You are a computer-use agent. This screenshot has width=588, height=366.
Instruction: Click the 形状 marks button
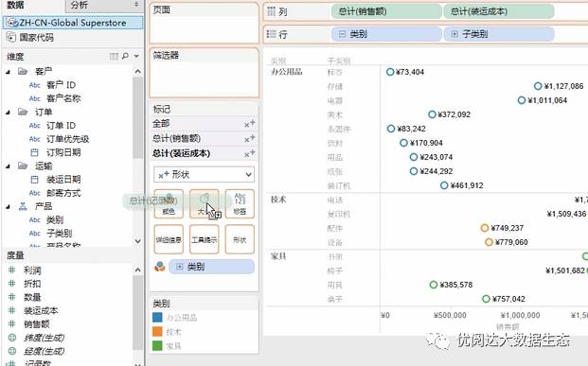point(240,239)
